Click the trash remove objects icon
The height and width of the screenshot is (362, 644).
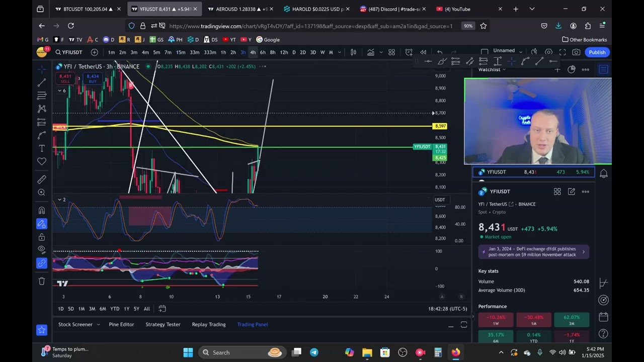click(42, 281)
